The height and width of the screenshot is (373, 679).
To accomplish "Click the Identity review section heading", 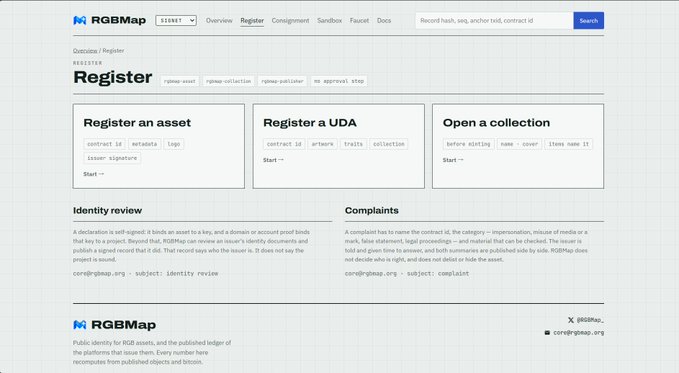I will 107,211.
